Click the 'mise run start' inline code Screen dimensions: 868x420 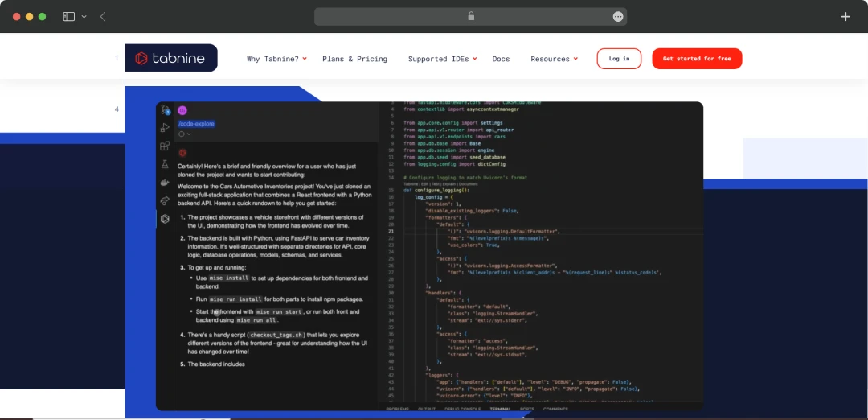click(278, 312)
